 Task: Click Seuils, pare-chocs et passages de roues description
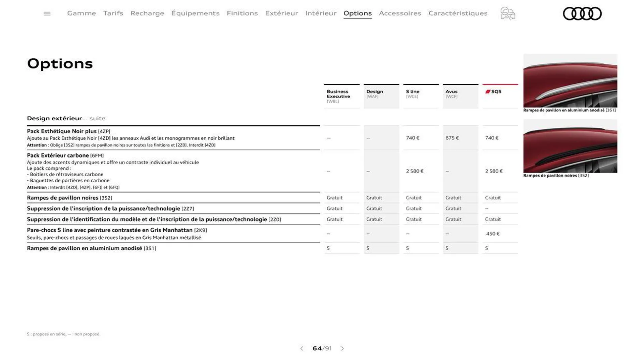[114, 238]
